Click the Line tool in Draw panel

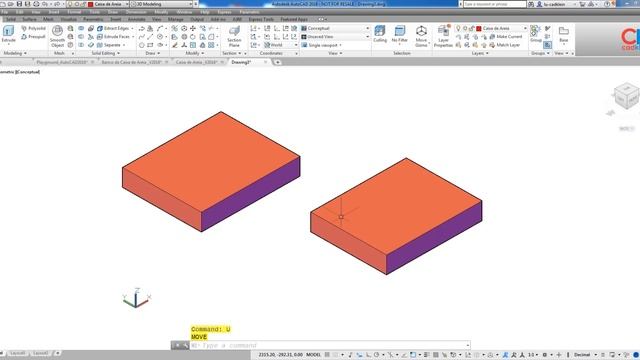pyautogui.click(x=150, y=37)
